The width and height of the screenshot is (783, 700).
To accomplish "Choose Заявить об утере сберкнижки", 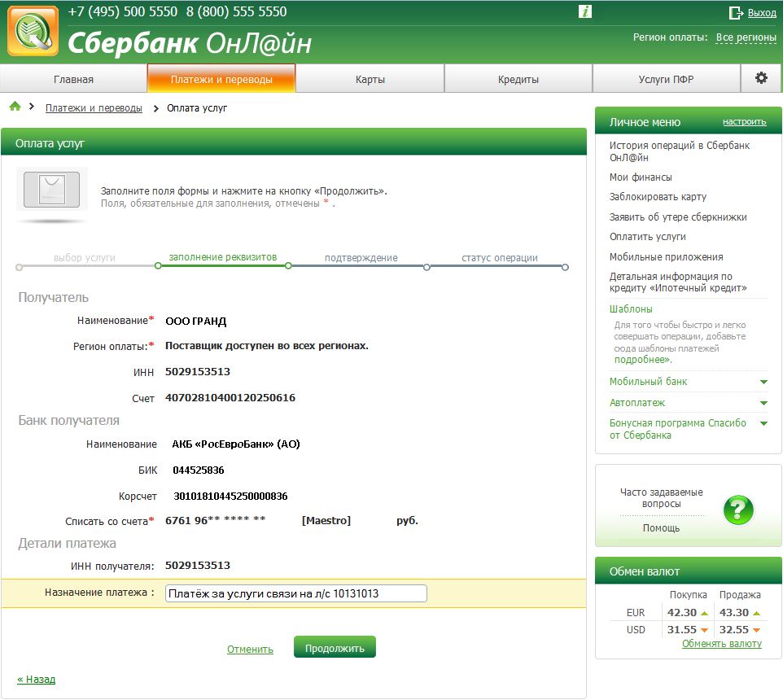I will coord(678,217).
